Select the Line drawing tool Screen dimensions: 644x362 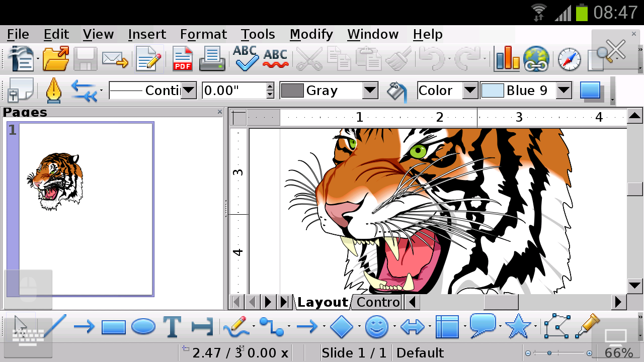point(54,327)
